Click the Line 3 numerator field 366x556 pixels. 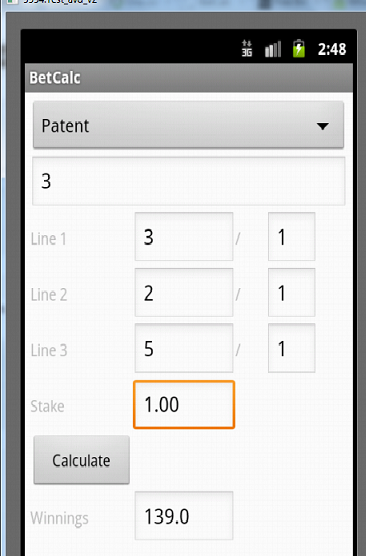[x=184, y=348]
